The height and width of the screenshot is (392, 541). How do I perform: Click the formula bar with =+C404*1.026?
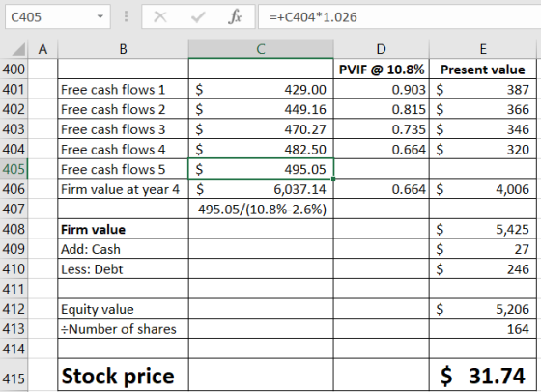pos(400,16)
